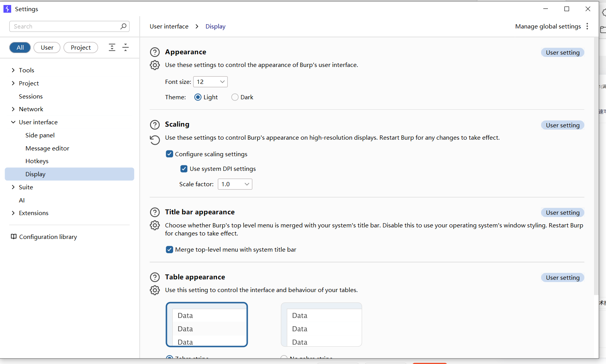Viewport: 606px width, 364px height.
Task: Open help for Table appearance
Action: (155, 277)
